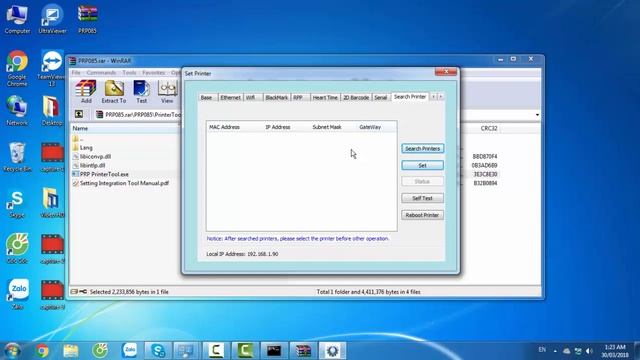The height and width of the screenshot is (360, 640).
Task: Select Network desktop icon
Action: coord(17,111)
